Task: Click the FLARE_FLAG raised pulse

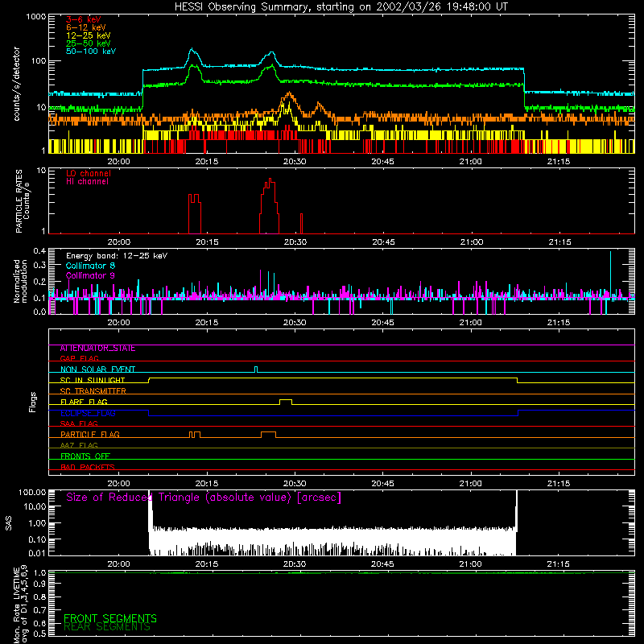Action: coord(286,402)
